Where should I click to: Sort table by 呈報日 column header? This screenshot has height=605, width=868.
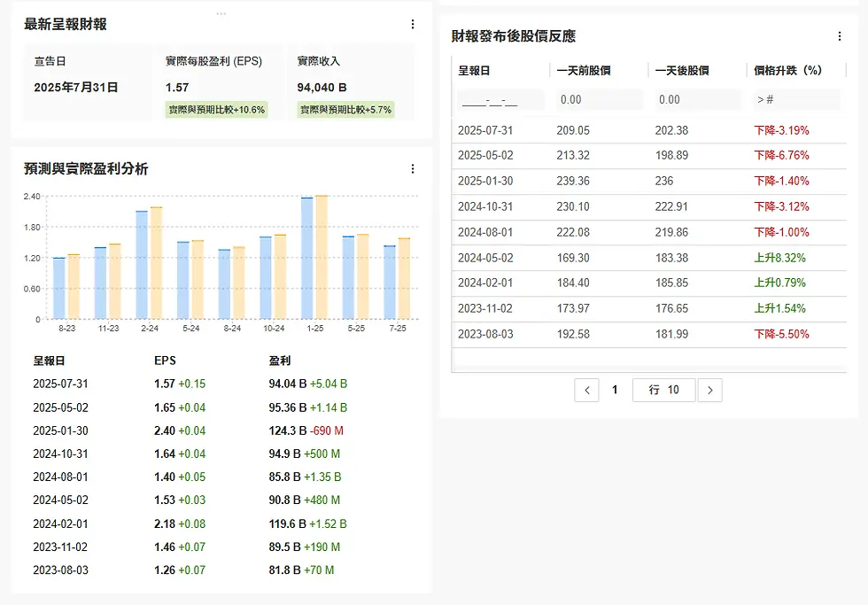click(474, 71)
